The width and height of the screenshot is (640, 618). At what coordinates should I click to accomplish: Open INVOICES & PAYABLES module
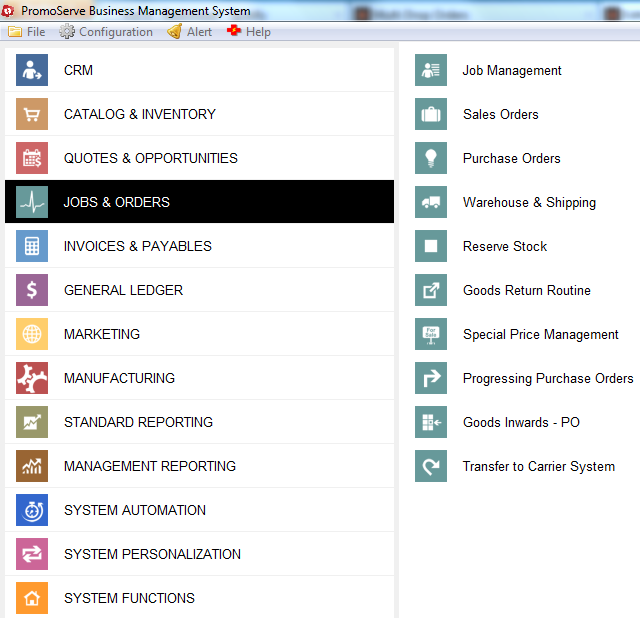tap(200, 246)
